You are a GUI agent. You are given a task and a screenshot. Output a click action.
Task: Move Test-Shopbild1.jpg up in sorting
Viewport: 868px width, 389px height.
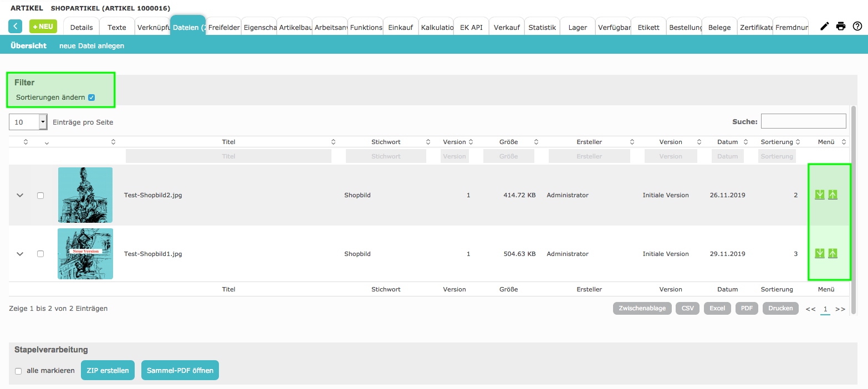[x=833, y=253]
